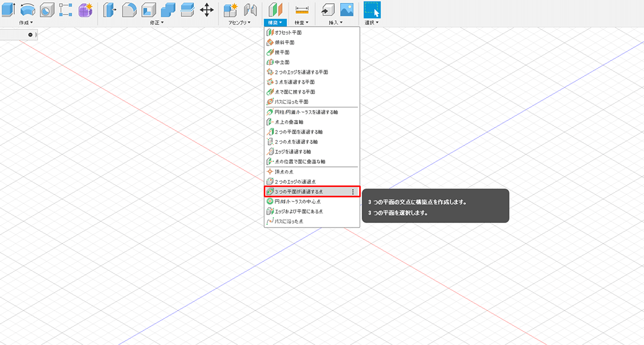Click the Insert image canvas icon
The height and width of the screenshot is (345, 644).
tap(347, 10)
